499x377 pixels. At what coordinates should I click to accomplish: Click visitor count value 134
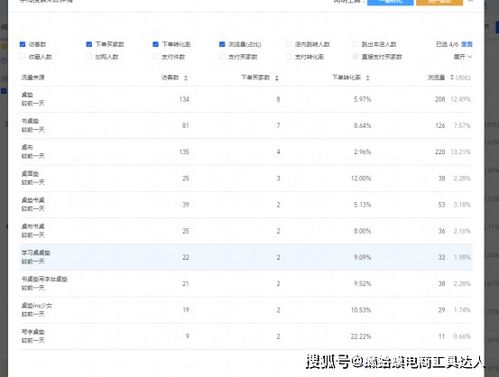(x=184, y=99)
